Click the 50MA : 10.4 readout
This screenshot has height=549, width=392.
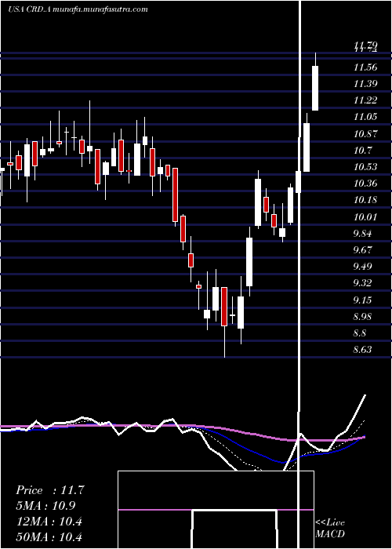(49, 536)
